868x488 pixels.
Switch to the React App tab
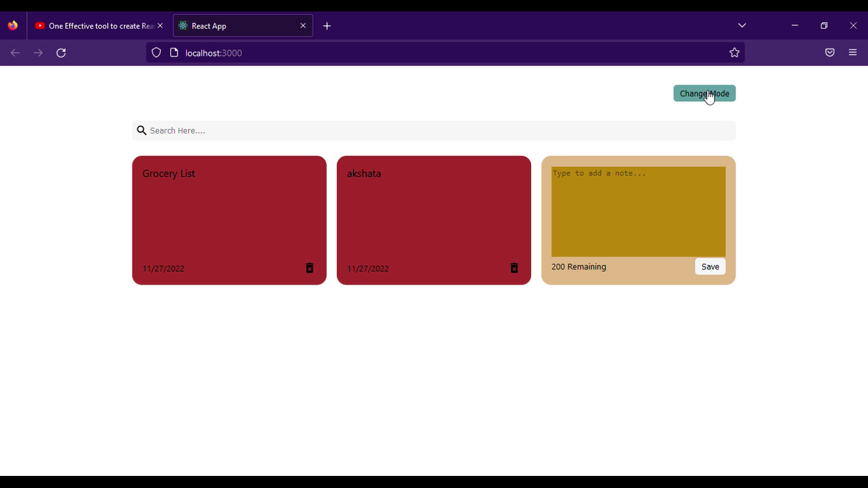[229, 25]
